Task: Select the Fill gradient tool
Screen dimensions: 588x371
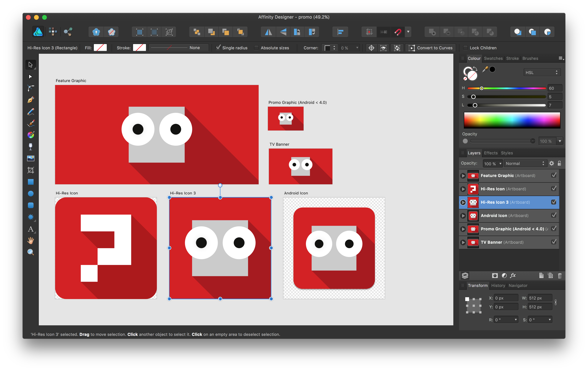Action: click(x=31, y=135)
